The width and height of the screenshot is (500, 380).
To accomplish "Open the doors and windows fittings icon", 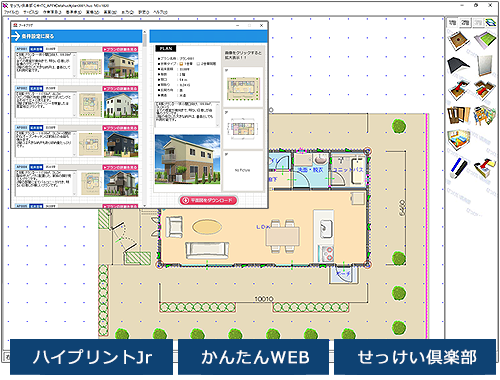I will point(459,115).
